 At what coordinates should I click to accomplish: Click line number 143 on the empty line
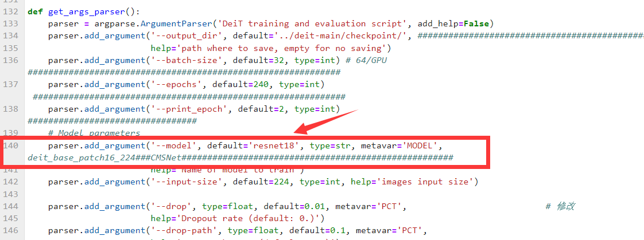[11, 194]
